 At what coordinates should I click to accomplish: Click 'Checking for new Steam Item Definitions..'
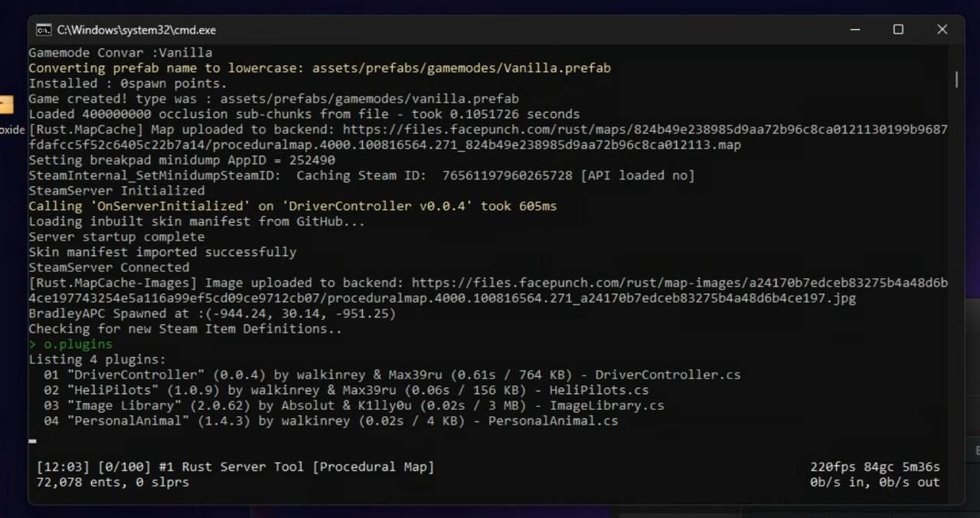[185, 329]
